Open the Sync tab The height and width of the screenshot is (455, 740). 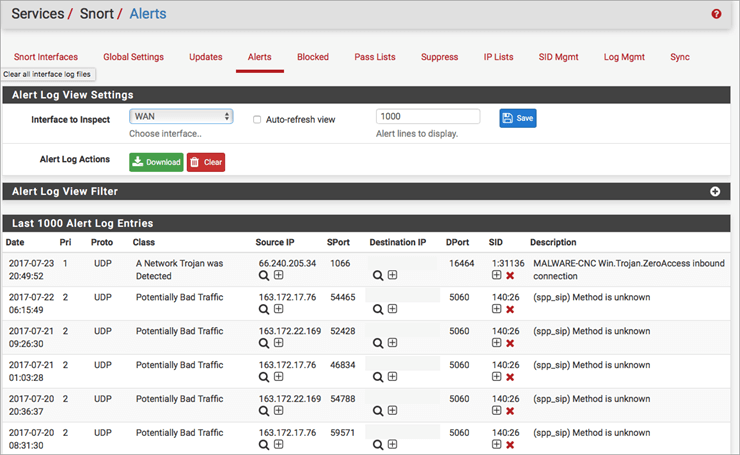coord(680,57)
